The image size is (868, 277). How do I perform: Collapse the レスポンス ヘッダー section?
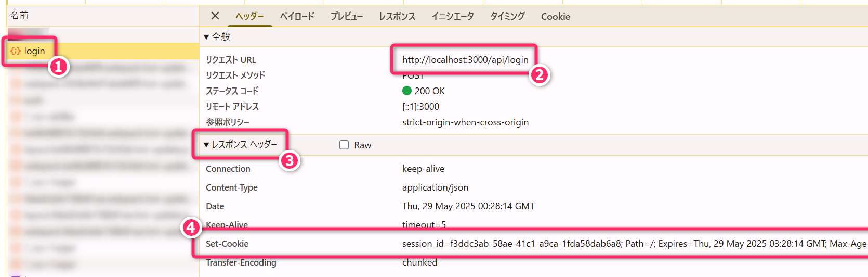click(206, 145)
